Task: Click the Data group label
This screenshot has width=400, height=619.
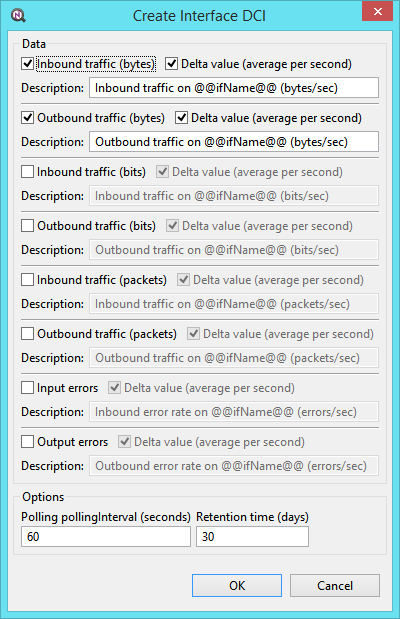Action: [34, 44]
